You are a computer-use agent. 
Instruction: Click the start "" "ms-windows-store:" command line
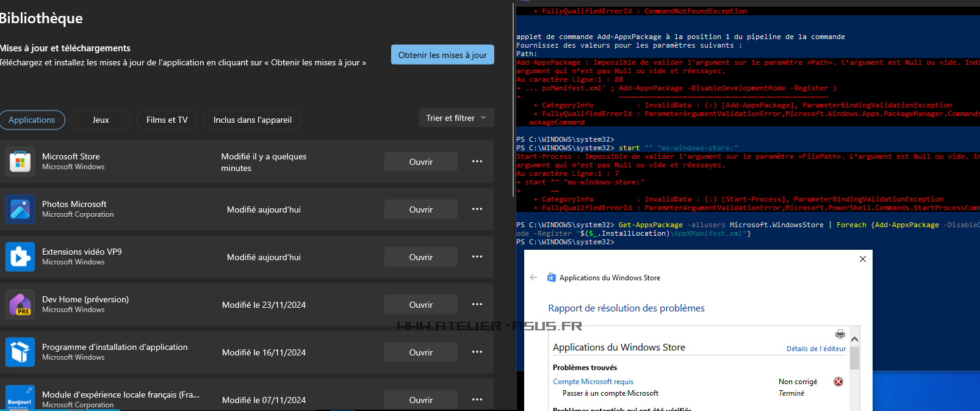click(x=627, y=148)
